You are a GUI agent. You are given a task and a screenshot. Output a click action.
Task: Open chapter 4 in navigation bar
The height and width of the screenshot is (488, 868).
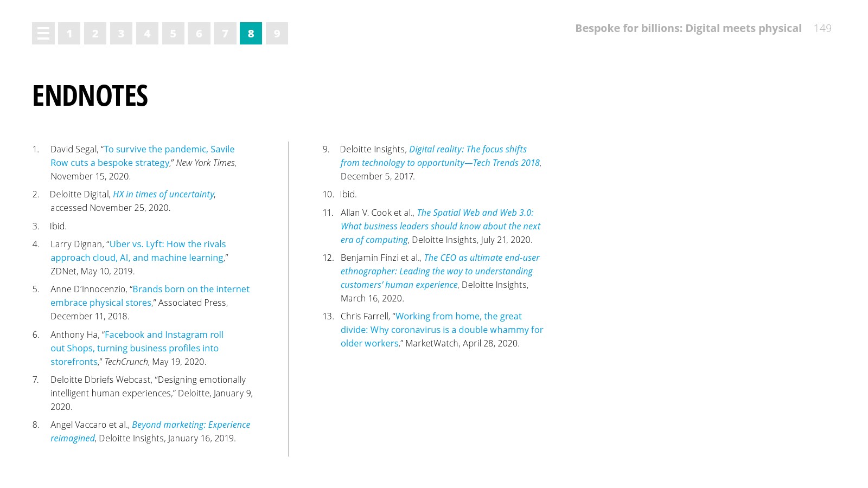pos(147,34)
